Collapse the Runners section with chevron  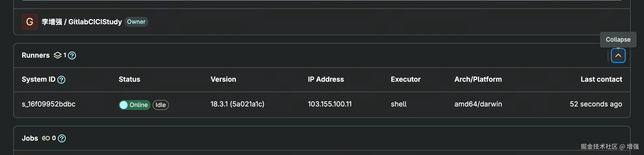coord(618,55)
